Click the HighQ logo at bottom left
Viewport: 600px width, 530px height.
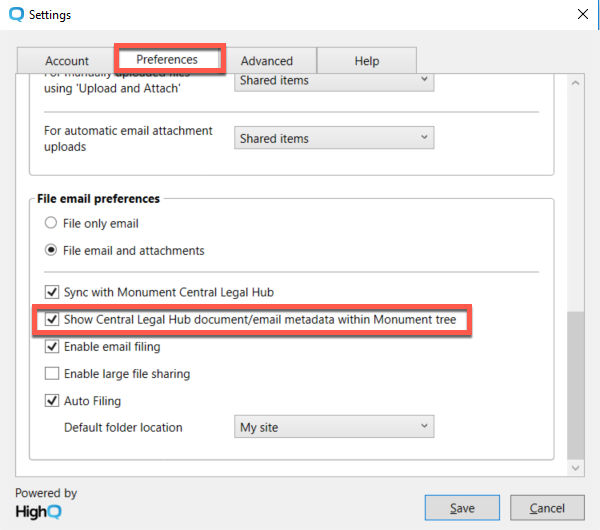coord(38,512)
